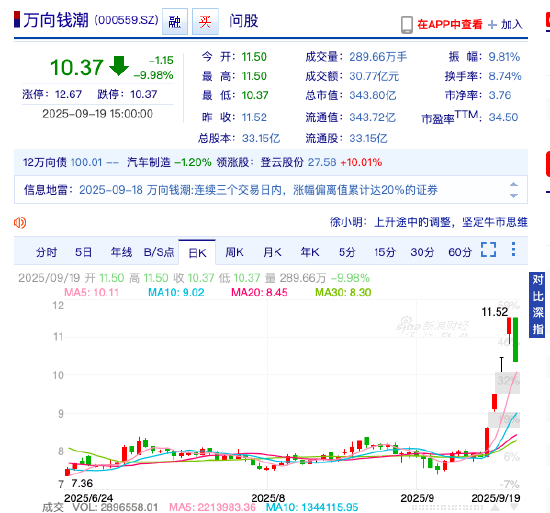Click the plus icon to add stock

pos(492,25)
